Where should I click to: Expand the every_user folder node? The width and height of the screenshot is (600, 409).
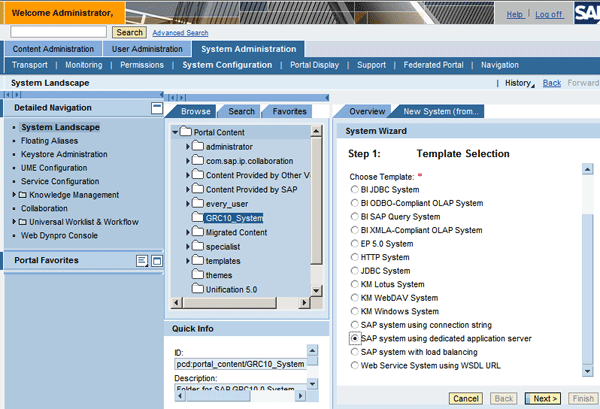[x=188, y=204]
